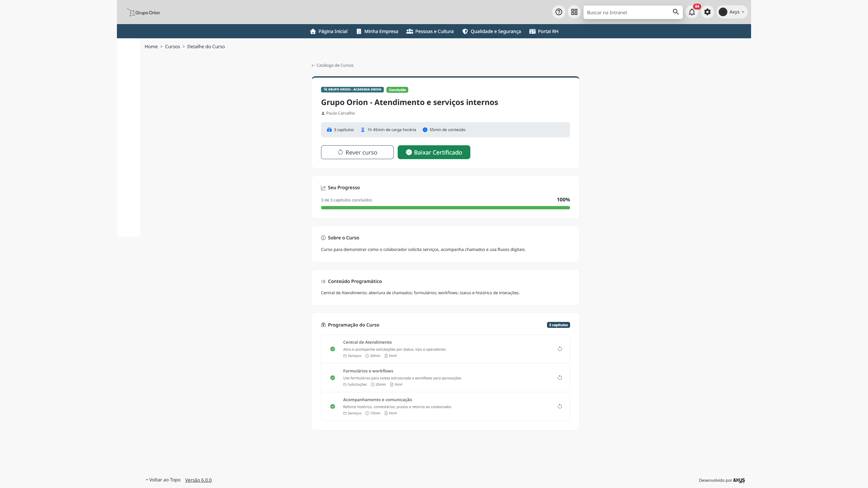Click the Baixar Certificado button
868x488 pixels.
[x=434, y=152]
